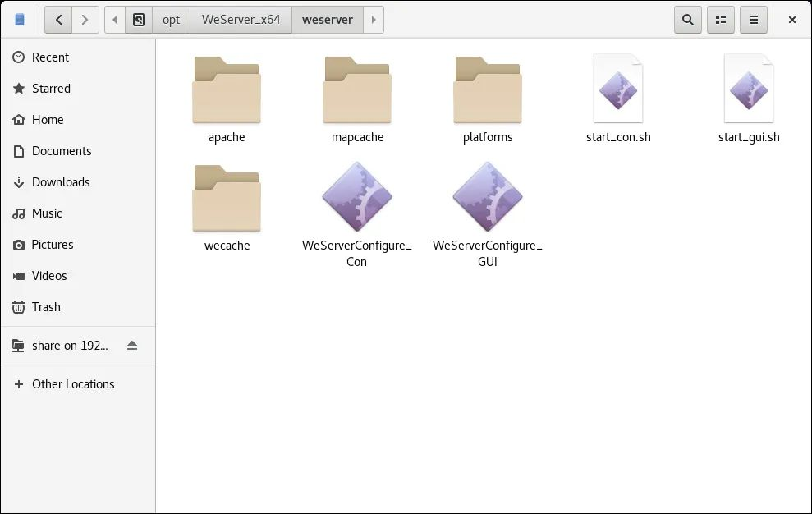Show earlier path segments with left triangle
Image resolution: width=812 pixels, height=514 pixels.
point(114,20)
